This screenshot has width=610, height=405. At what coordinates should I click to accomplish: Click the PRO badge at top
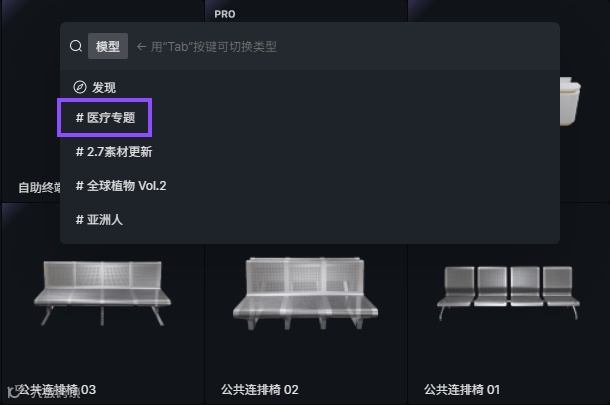tap(225, 14)
